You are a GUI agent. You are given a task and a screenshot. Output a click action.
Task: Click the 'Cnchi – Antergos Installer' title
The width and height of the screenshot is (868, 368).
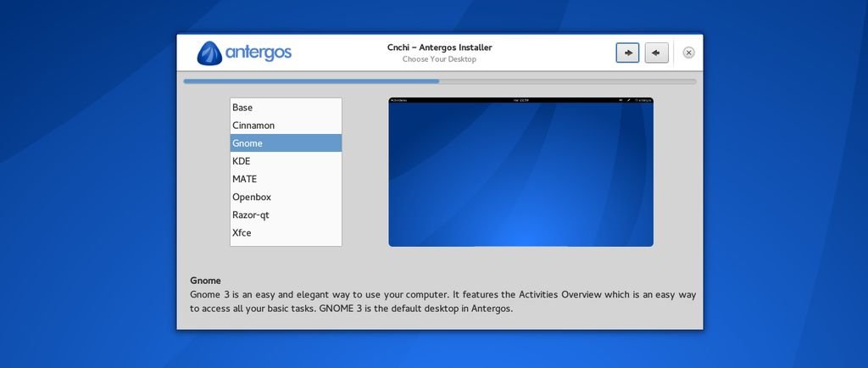coord(440,47)
